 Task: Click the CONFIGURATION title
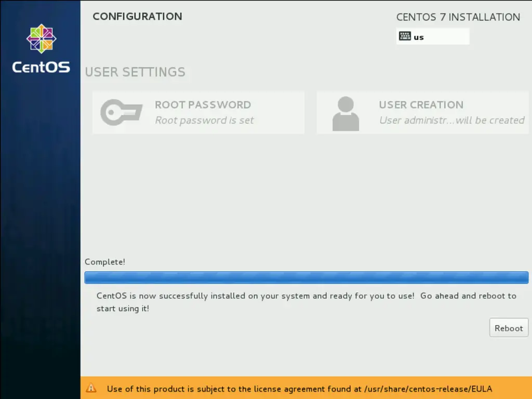137,16
